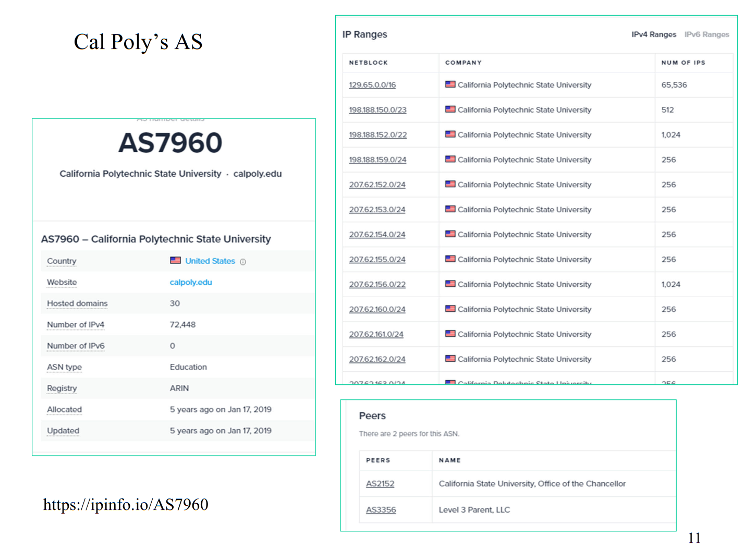Visit the calpoly.edu website link
The width and height of the screenshot is (756, 559).
click(x=191, y=282)
